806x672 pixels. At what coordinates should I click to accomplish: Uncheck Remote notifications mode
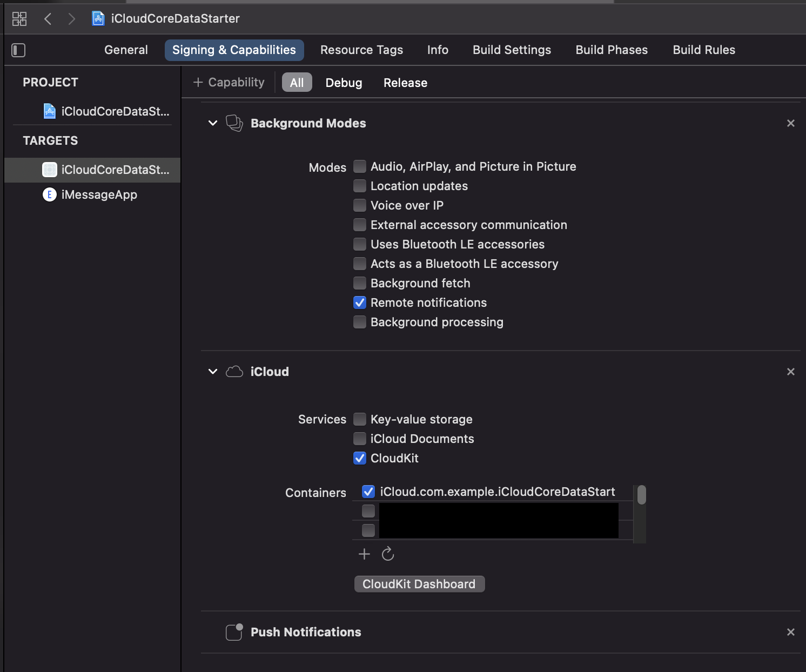point(360,303)
